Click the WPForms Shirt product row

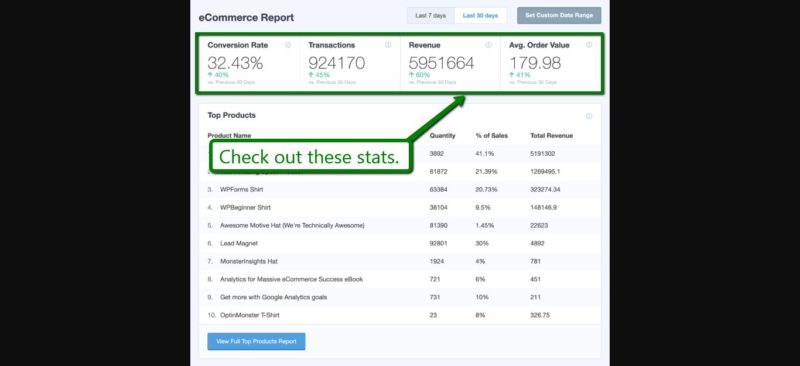tap(399, 189)
